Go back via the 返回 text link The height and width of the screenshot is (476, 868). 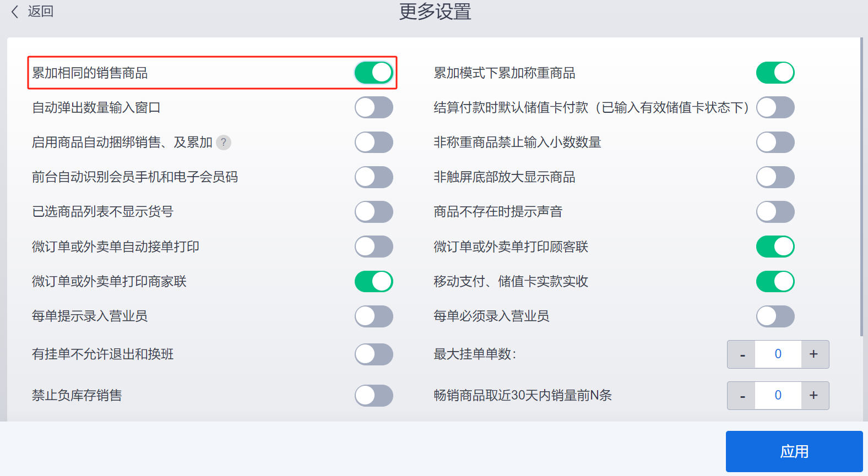(x=41, y=12)
